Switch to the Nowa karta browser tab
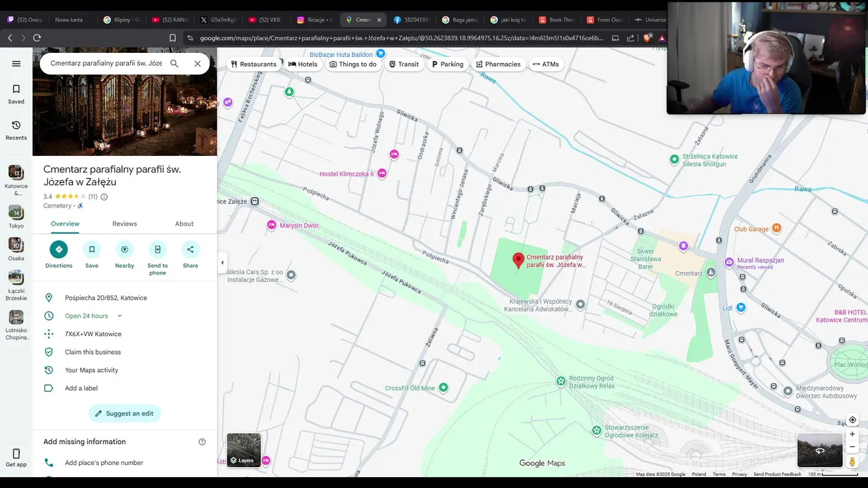868x488 pixels. [x=71, y=20]
